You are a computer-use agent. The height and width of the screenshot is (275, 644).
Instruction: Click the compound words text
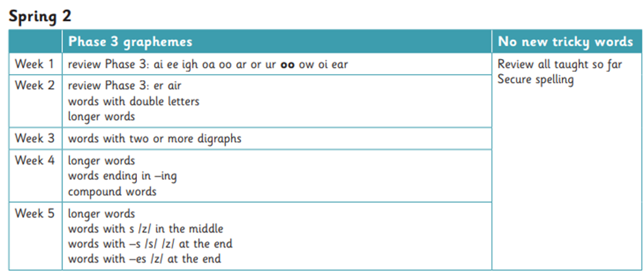pyautogui.click(x=112, y=191)
